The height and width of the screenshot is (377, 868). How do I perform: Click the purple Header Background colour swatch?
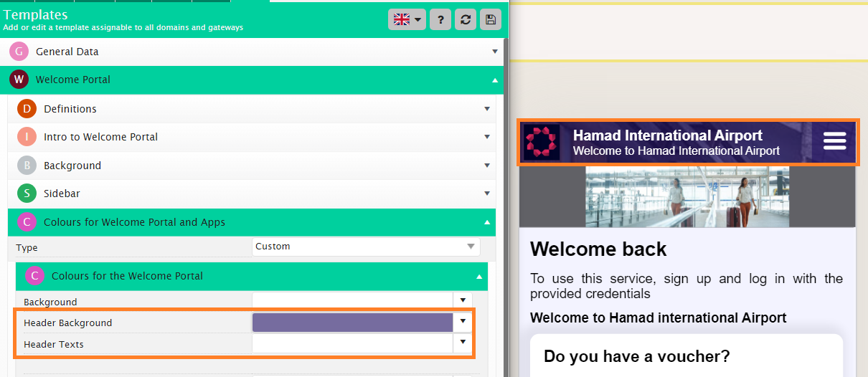[352, 323]
